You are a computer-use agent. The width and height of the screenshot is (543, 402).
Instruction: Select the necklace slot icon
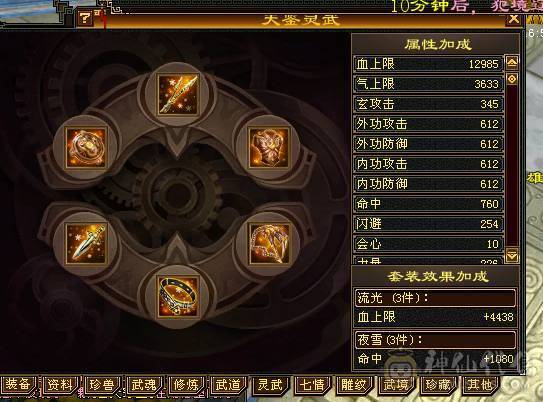(x=269, y=243)
